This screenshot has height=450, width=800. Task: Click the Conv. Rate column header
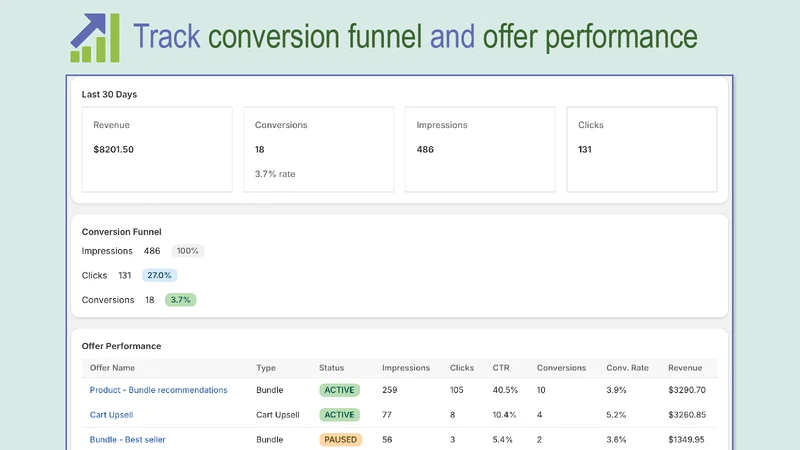coord(628,368)
